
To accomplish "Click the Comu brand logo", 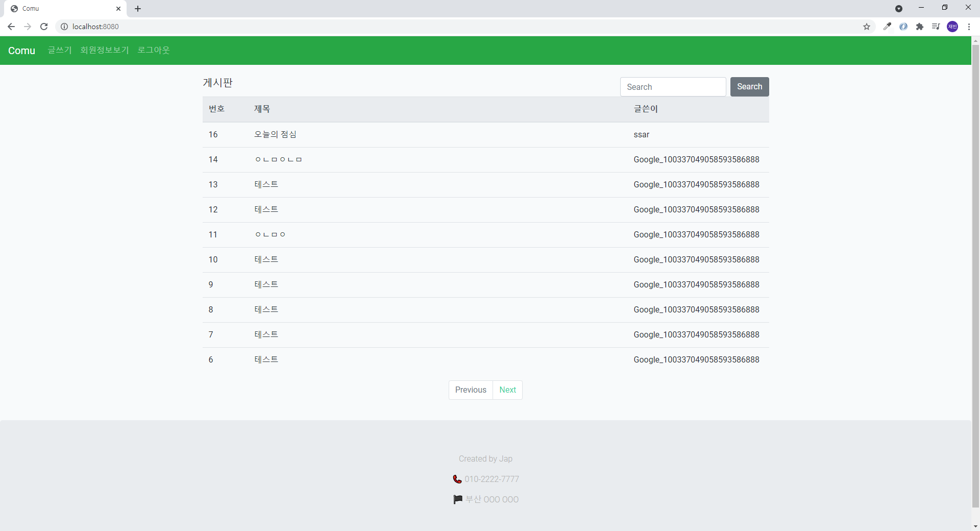I will pos(21,51).
